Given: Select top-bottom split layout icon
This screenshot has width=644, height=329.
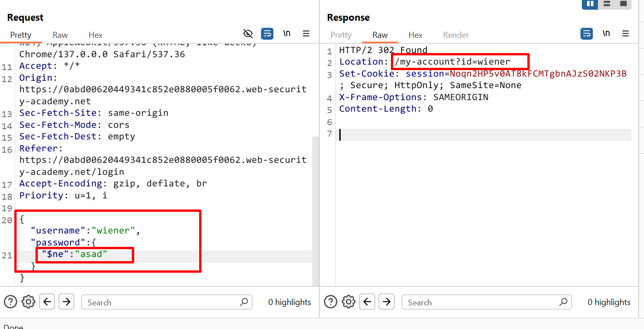Looking at the screenshot, I should [607, 4].
